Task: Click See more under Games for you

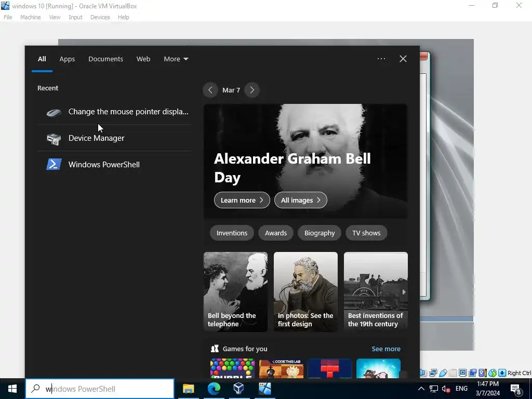Action: pyautogui.click(x=386, y=349)
